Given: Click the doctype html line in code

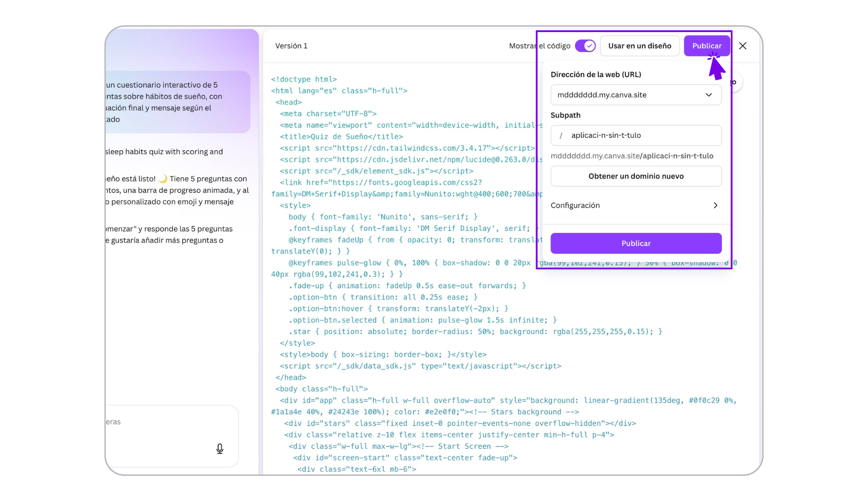Looking at the screenshot, I should [304, 79].
